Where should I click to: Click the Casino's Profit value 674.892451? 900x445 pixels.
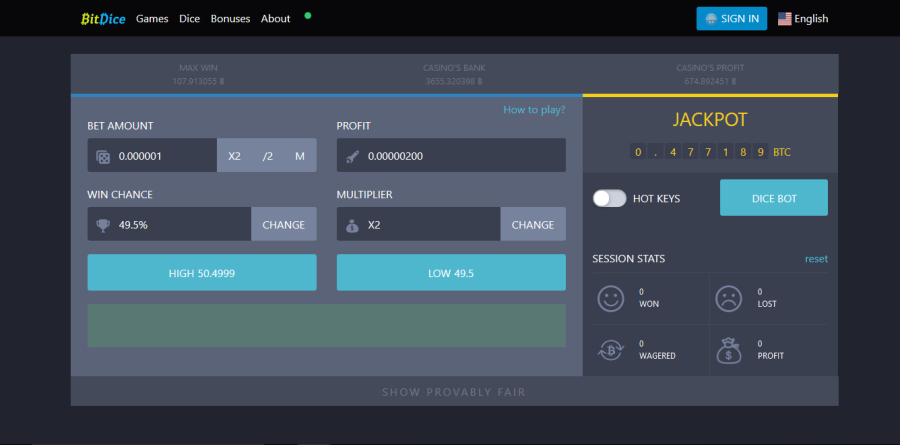click(x=710, y=82)
